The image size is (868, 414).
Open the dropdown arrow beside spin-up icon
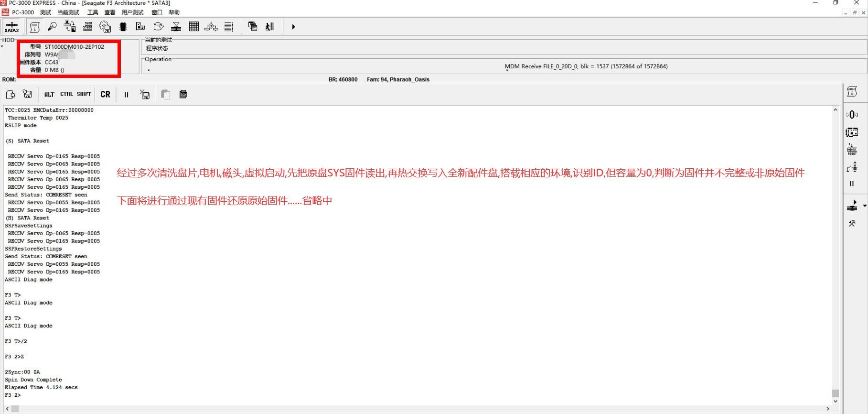point(864,206)
